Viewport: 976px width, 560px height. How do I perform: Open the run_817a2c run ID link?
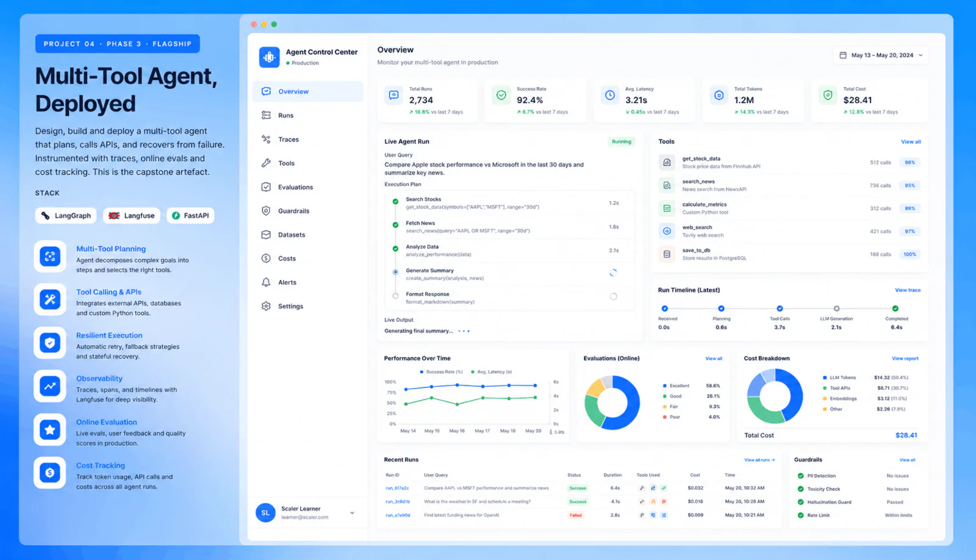397,488
